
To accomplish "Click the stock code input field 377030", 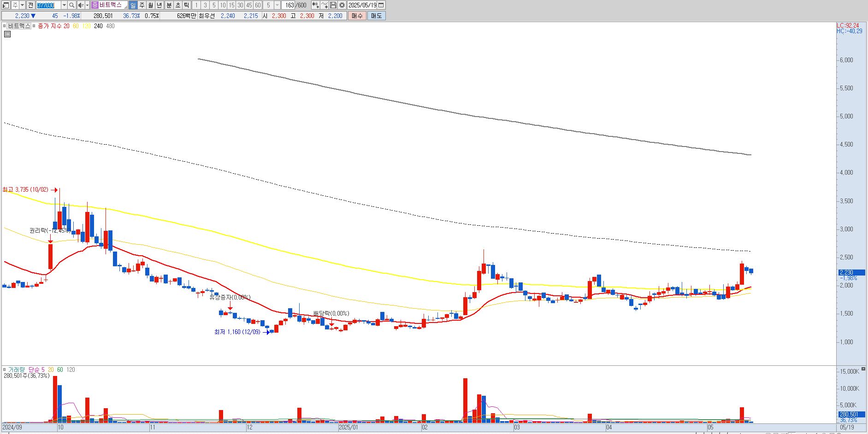I will (48, 5).
